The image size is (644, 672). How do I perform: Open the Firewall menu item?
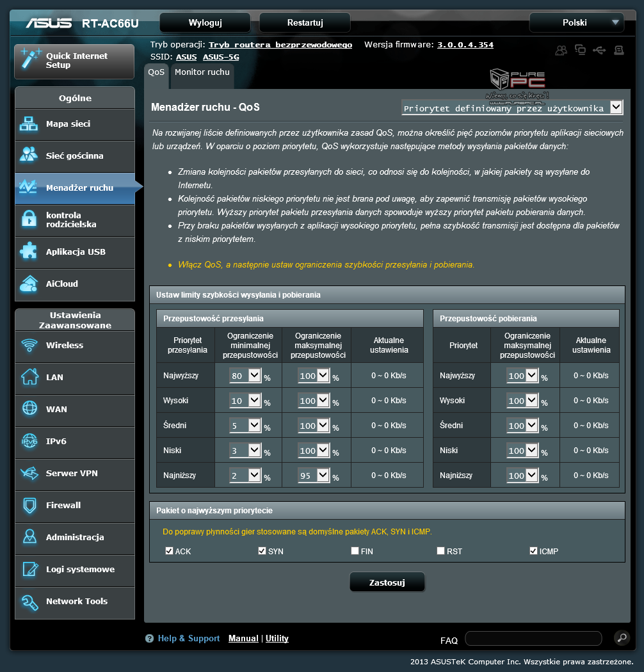coord(75,506)
